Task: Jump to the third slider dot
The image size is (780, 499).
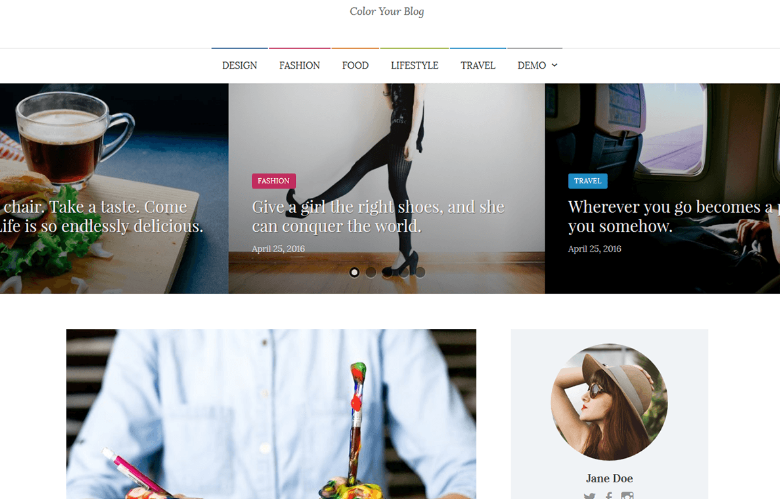Action: 387,272
